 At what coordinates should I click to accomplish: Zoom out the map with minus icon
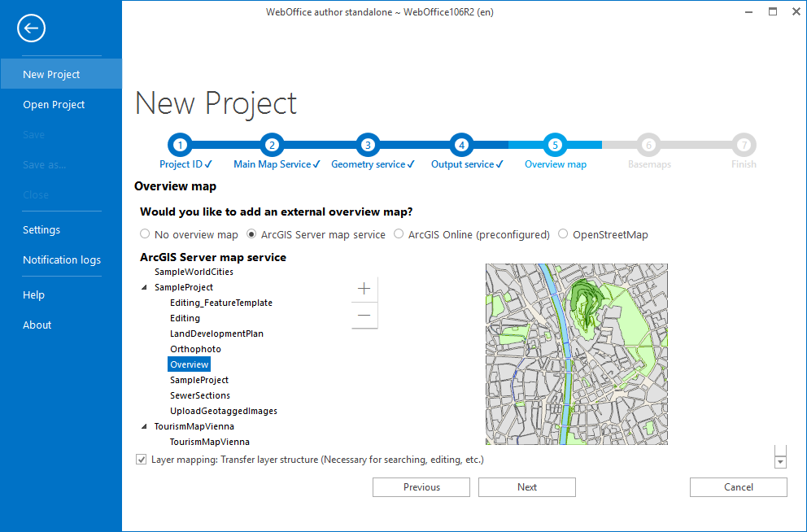tap(364, 316)
